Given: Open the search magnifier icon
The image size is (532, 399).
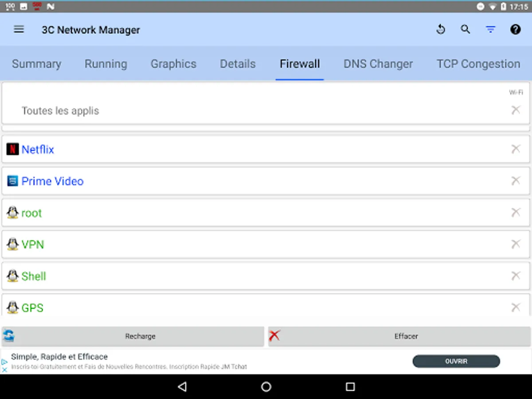Looking at the screenshot, I should coord(465,30).
